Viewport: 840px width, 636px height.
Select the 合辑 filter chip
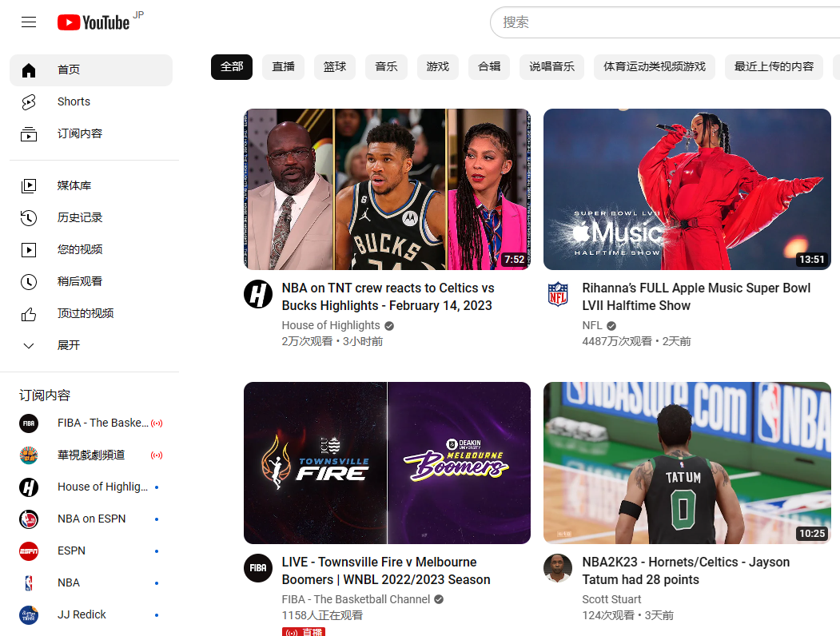[489, 67]
